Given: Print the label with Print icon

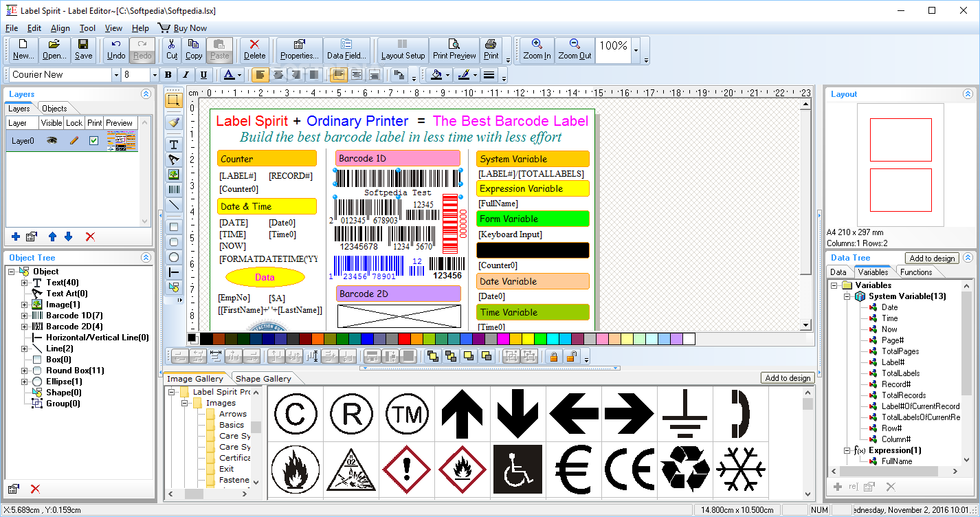Looking at the screenshot, I should click(491, 49).
